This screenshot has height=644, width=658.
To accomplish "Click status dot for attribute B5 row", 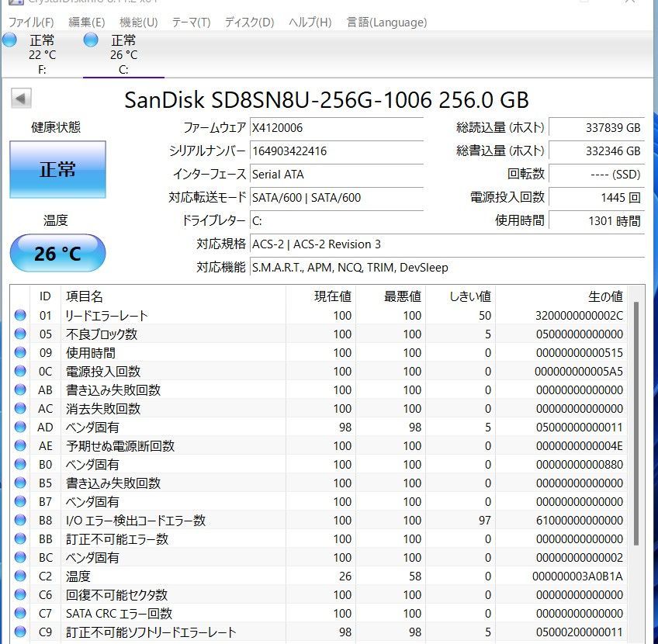I will point(20,483).
